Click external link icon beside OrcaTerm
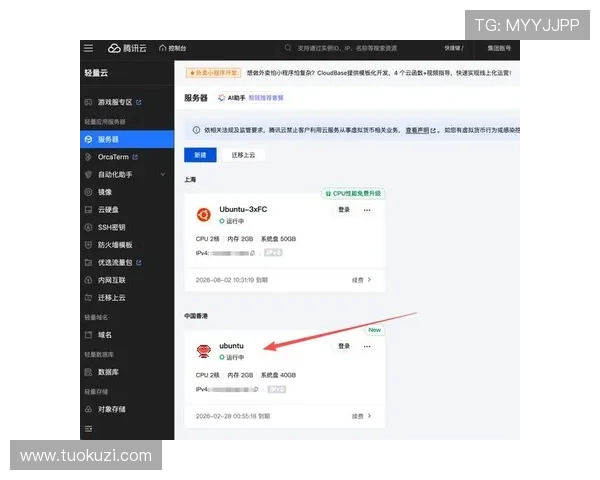This screenshot has height=480, width=600. tap(135, 157)
